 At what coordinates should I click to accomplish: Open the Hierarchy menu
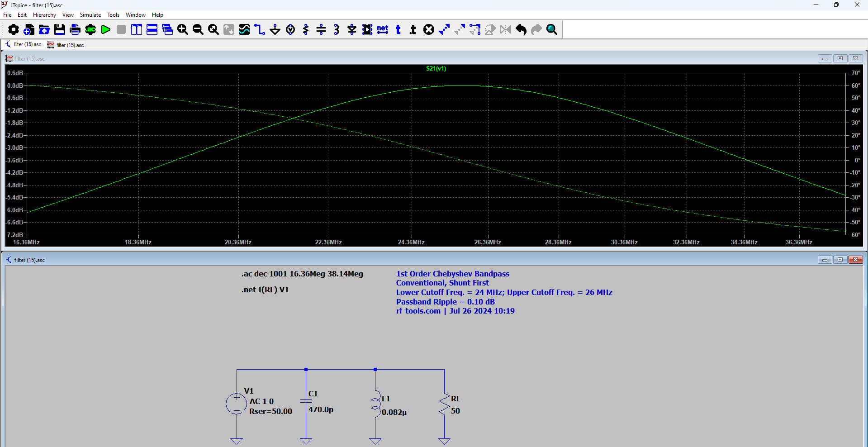pos(44,15)
